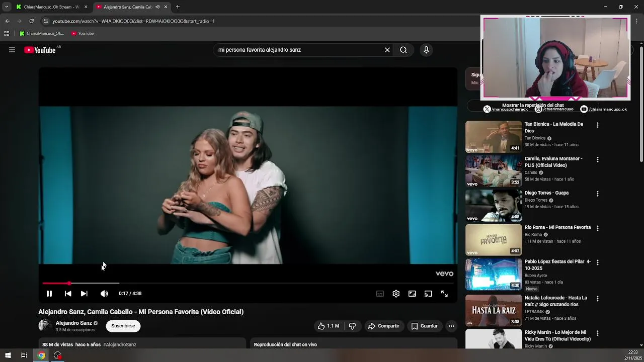This screenshot has width=644, height=362.
Task: Open the #AlejandroSanz hashtag link
Action: click(120, 344)
